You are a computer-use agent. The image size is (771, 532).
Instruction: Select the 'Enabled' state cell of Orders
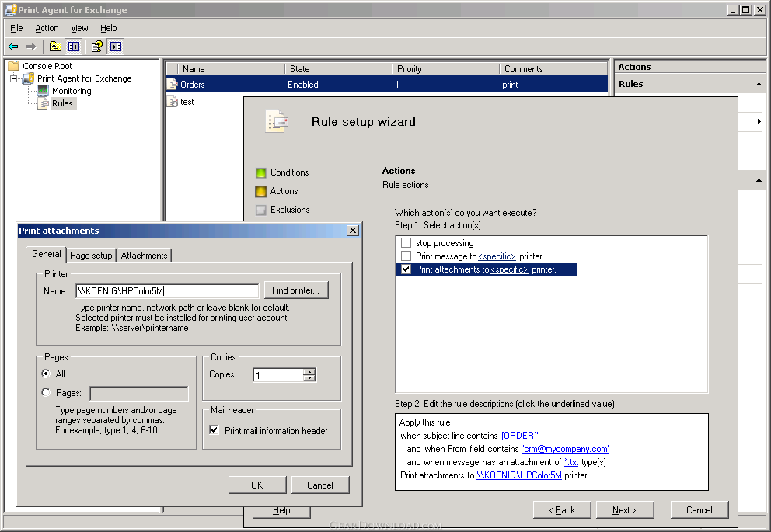coord(303,85)
